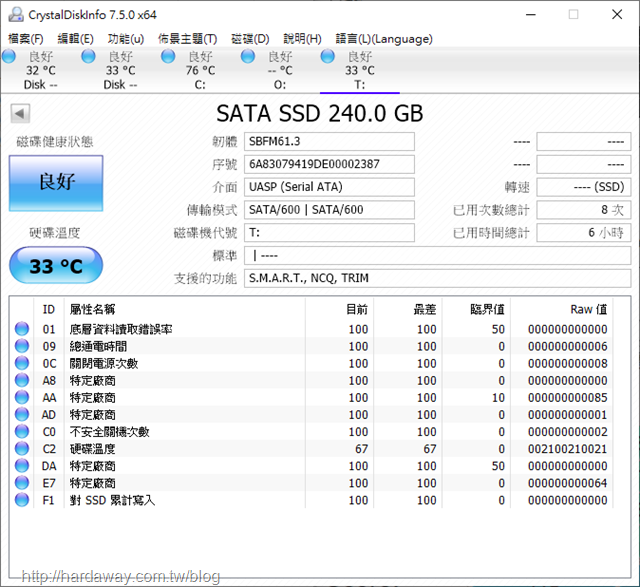Open the 說明(H) menu

click(x=302, y=39)
